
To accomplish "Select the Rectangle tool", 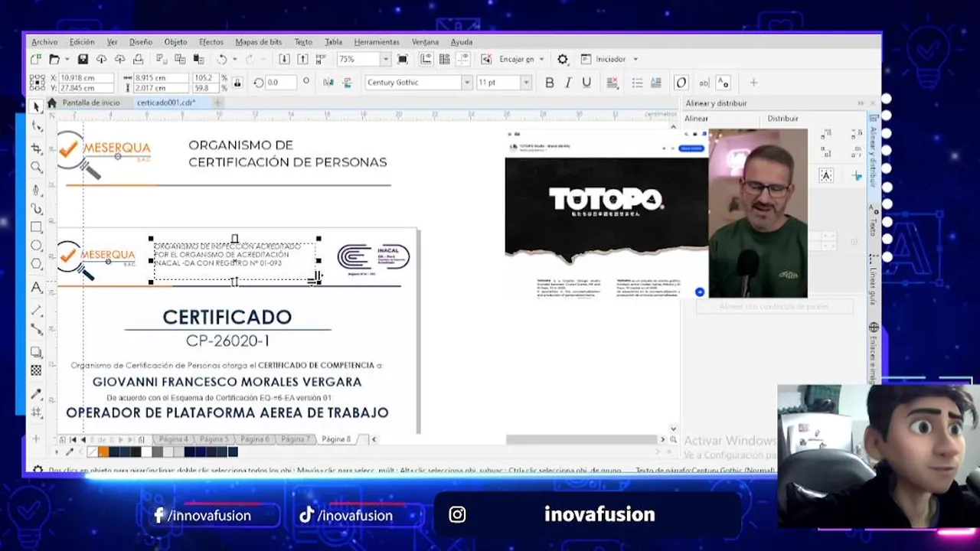I will 37,227.
